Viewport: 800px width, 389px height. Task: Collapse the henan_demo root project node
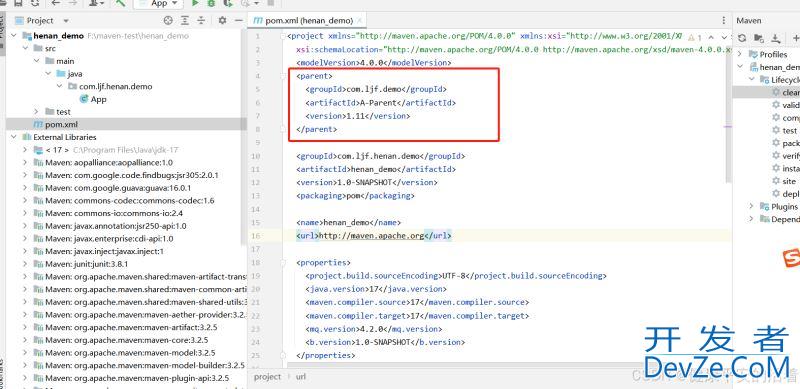(13, 36)
